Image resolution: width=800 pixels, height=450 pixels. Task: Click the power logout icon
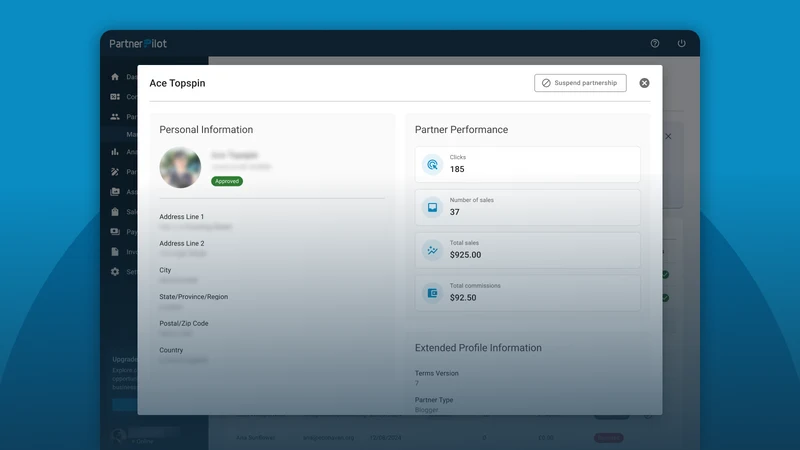(681, 43)
